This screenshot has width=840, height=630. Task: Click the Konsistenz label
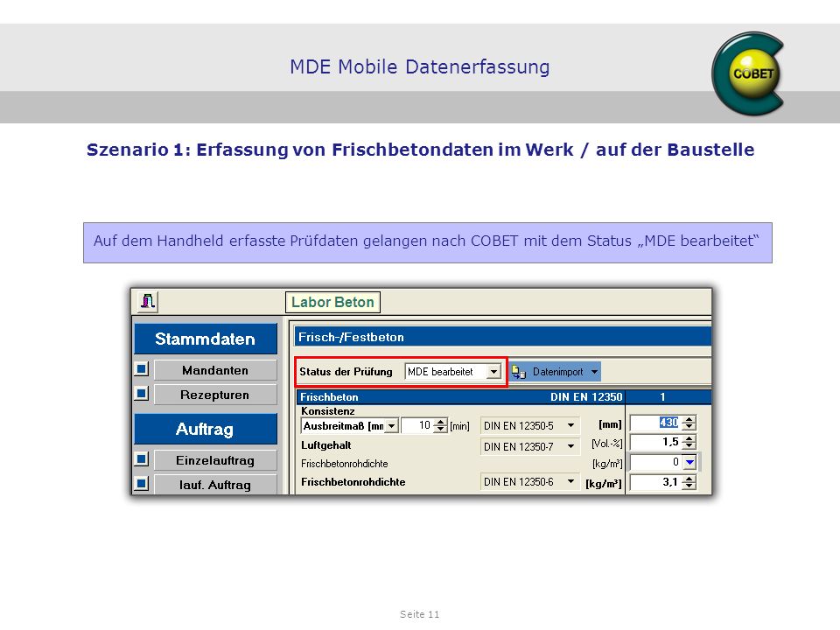coord(328,411)
